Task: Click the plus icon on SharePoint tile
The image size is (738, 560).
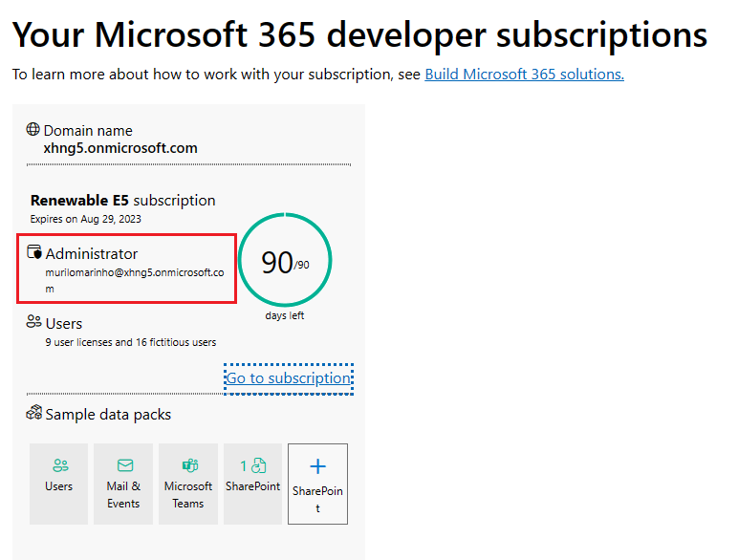Action: tap(318, 466)
